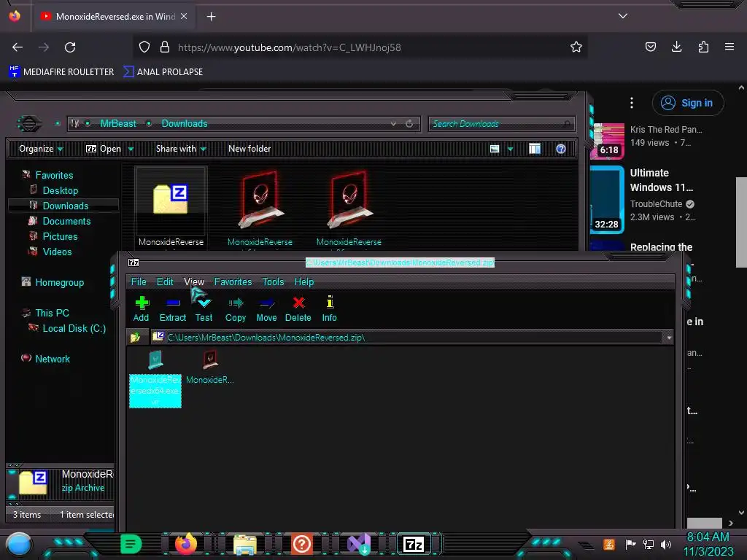This screenshot has width=747, height=560.
Task: Open YouTube settings three-dot menu
Action: coord(632,103)
